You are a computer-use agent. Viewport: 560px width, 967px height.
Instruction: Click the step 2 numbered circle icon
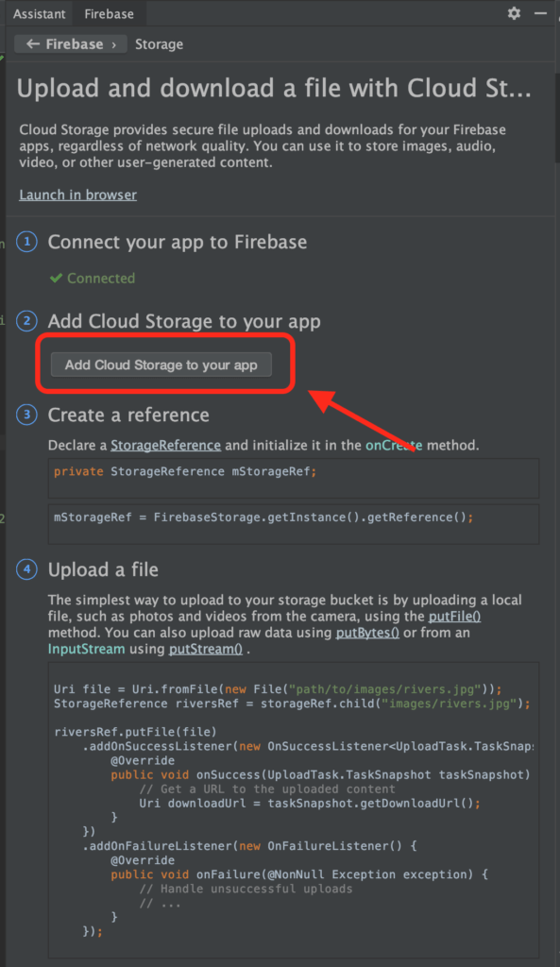click(25, 321)
